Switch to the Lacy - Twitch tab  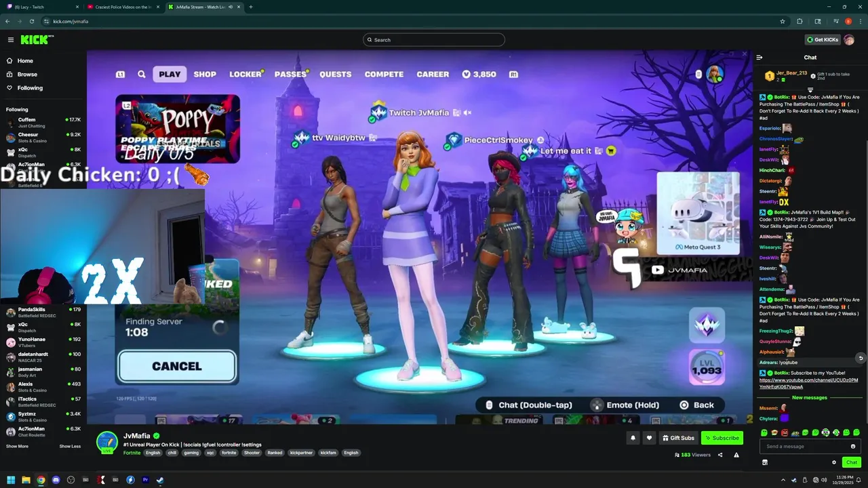[43, 7]
